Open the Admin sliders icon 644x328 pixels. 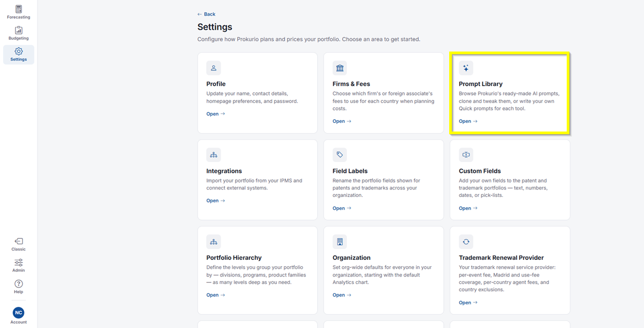coord(19,263)
